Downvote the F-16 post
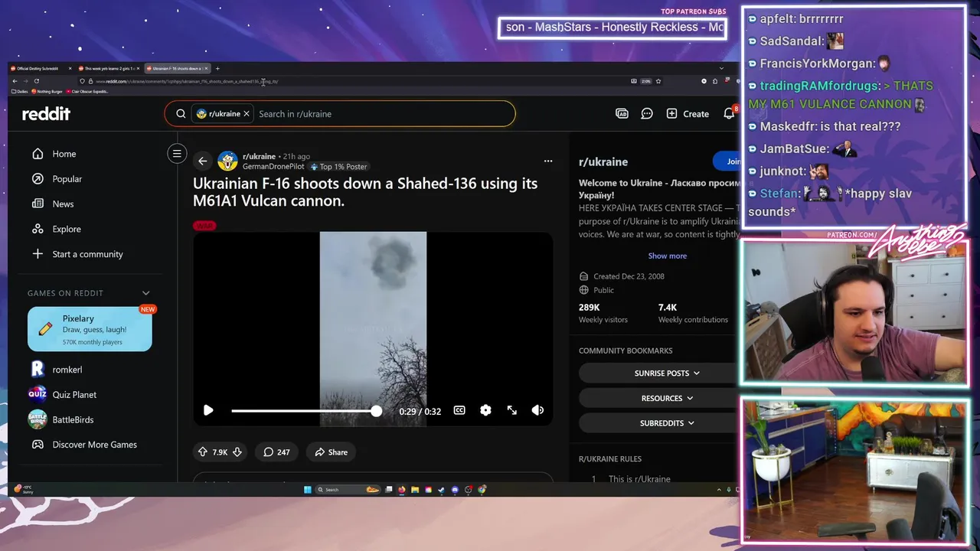Image resolution: width=980 pixels, height=551 pixels. pos(237,452)
